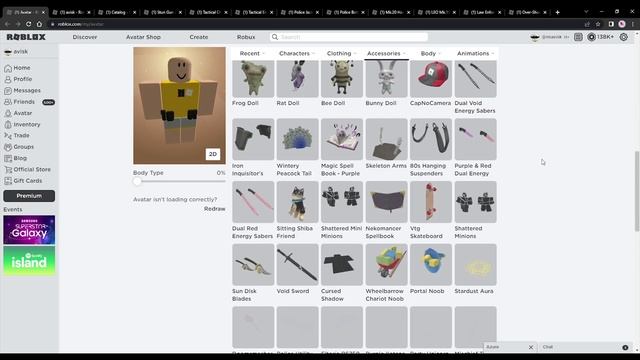Viewport: 640px width, 360px height.
Task: Go to Discover in the top navigation
Action: coord(85,37)
